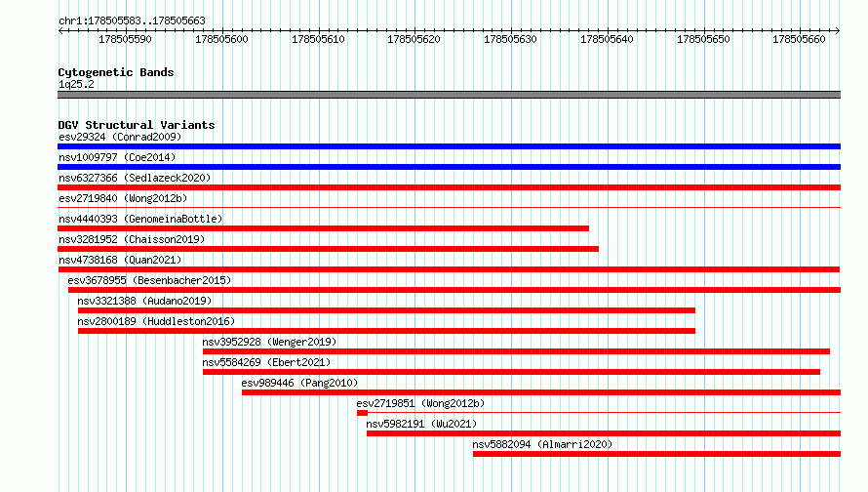Click the esv989446 (Pang2010) label
868x492 pixels.
299,383
